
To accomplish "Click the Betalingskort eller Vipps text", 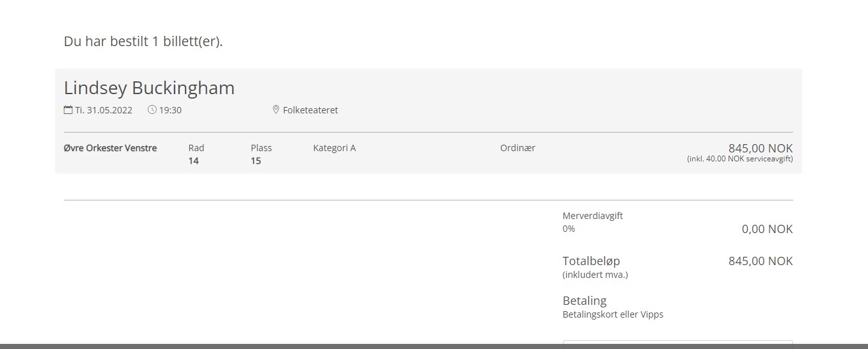I will 613,314.
